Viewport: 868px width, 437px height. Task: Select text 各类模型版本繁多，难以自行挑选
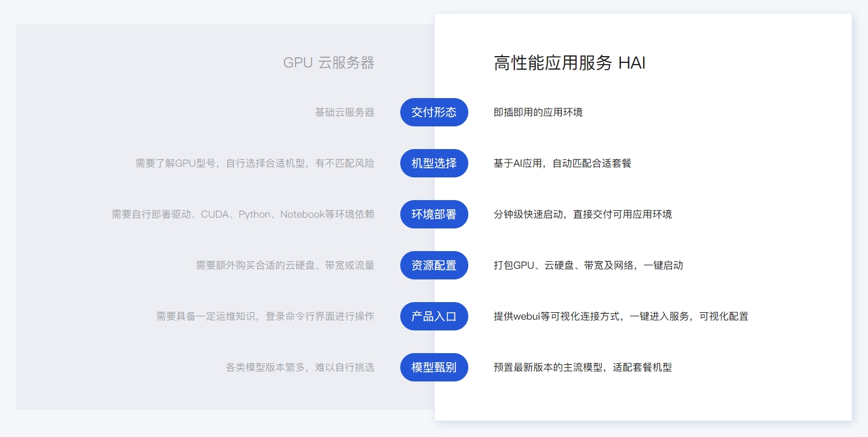(300, 367)
